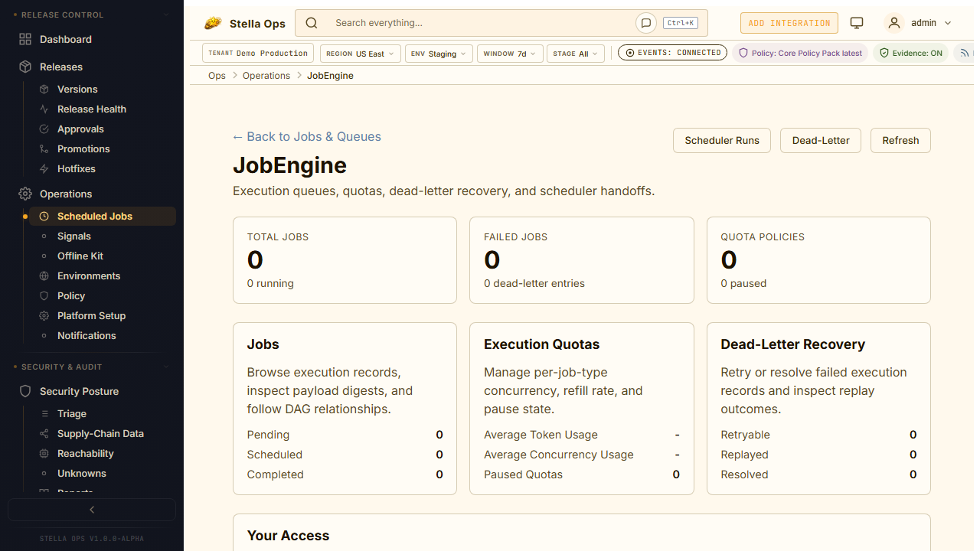Image resolution: width=980 pixels, height=551 pixels.
Task: Click the Security Posture shield icon
Action: click(25, 391)
